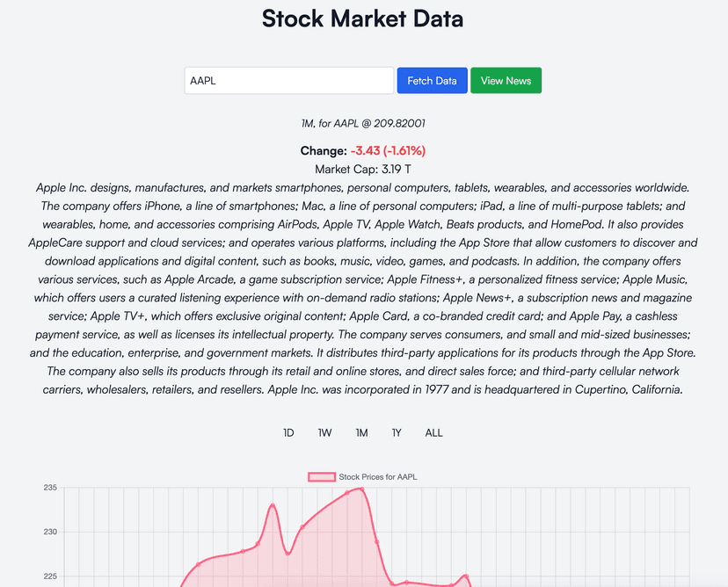This screenshot has height=587, width=728.
Task: Choose the 1M time range
Action: point(361,433)
